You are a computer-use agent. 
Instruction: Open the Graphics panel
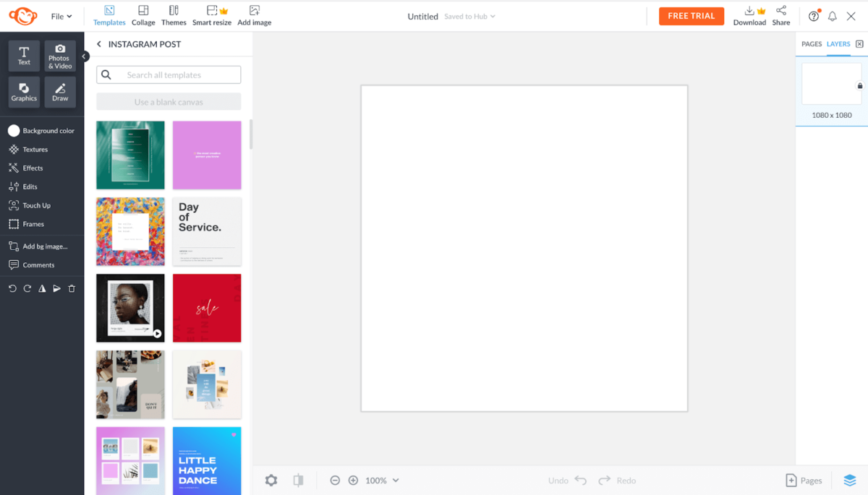click(x=24, y=92)
